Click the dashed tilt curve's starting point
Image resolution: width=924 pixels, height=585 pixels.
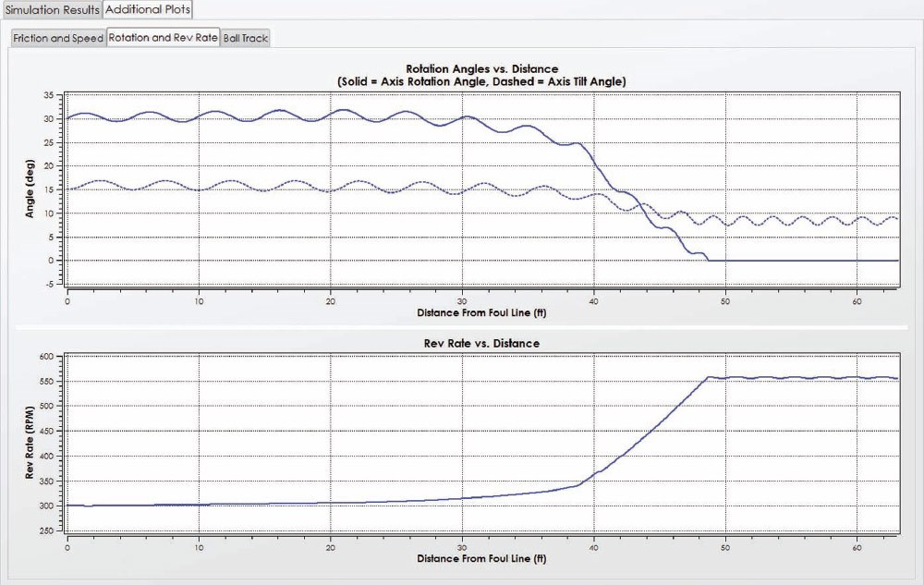tap(67, 189)
